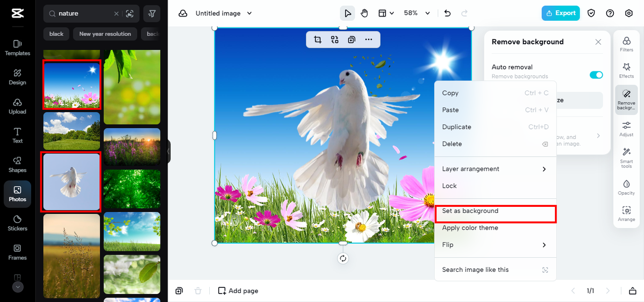This screenshot has width=644, height=302.
Task: Collapse the photos side panel handle
Action: point(169,151)
